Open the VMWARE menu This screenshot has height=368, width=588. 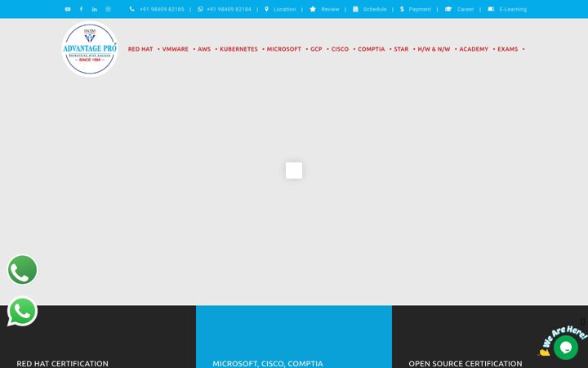pos(175,49)
